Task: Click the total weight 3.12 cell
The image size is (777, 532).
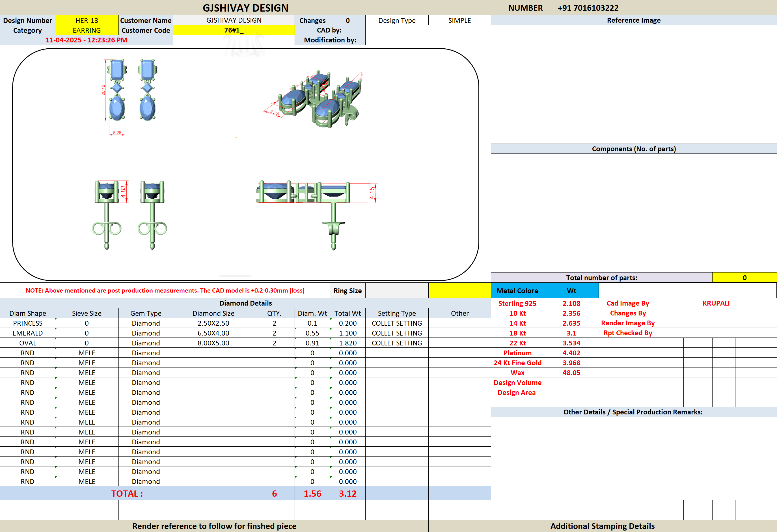Action: click(348, 494)
